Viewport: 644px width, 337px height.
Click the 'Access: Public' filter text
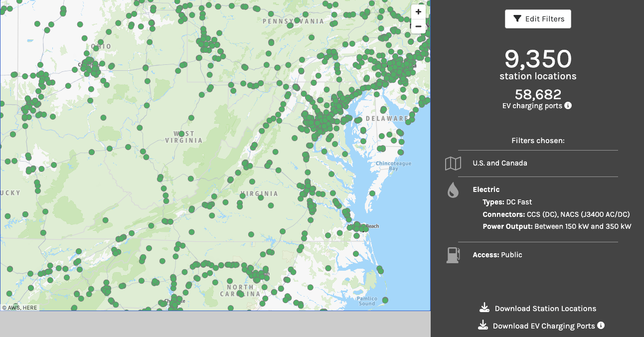point(497,255)
